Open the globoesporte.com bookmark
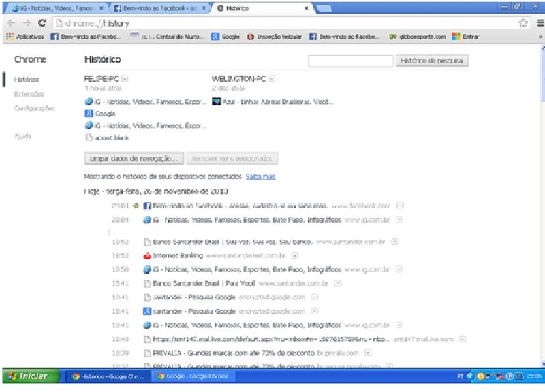Viewport: 545px width, 392px height. click(x=418, y=37)
